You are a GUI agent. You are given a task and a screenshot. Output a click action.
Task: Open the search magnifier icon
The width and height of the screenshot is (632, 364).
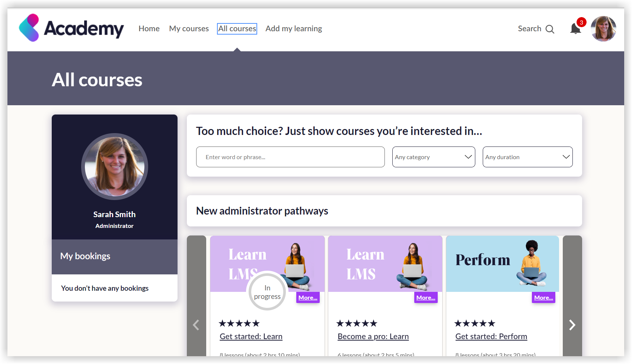[550, 29]
